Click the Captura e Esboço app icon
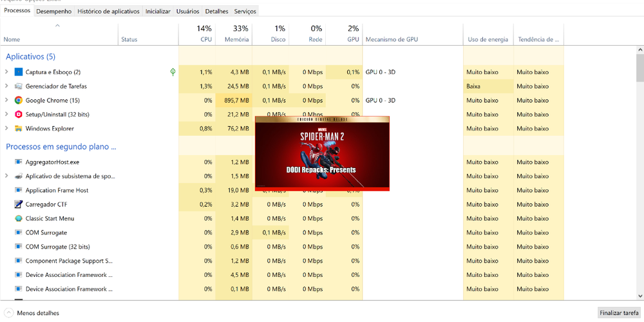This screenshot has height=322, width=644. pyautogui.click(x=19, y=72)
